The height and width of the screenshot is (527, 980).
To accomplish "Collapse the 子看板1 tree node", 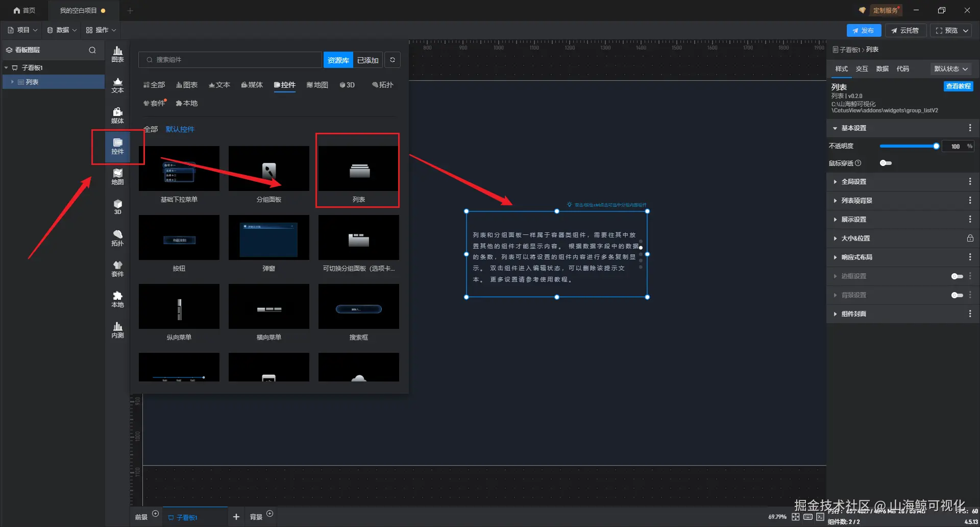I will click(x=6, y=68).
